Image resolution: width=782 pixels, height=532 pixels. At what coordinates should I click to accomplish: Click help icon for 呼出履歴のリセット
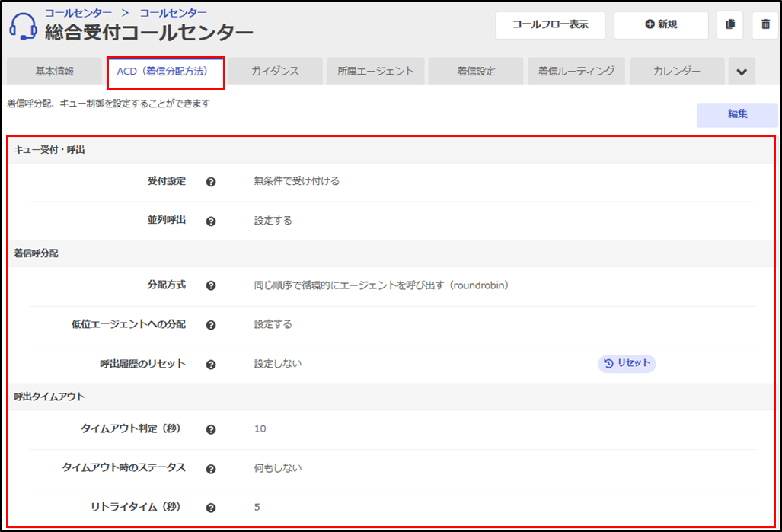click(211, 365)
